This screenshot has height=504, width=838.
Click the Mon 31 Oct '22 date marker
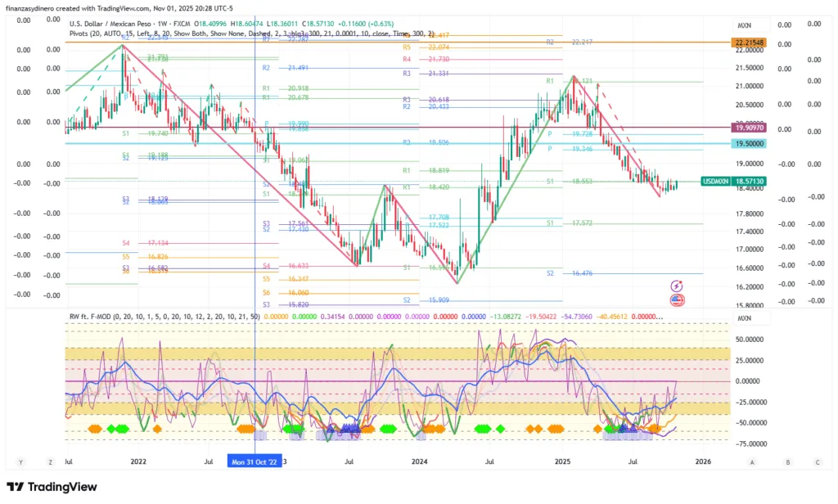[x=255, y=461]
